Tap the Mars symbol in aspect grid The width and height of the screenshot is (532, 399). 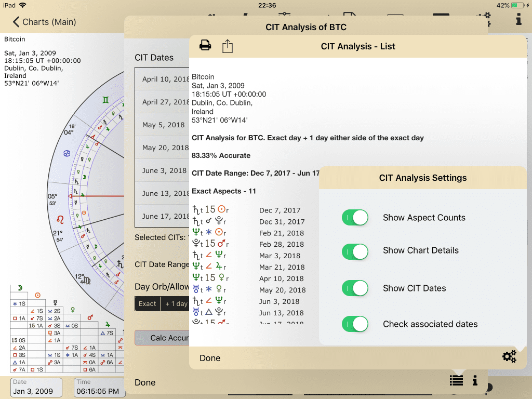90,317
